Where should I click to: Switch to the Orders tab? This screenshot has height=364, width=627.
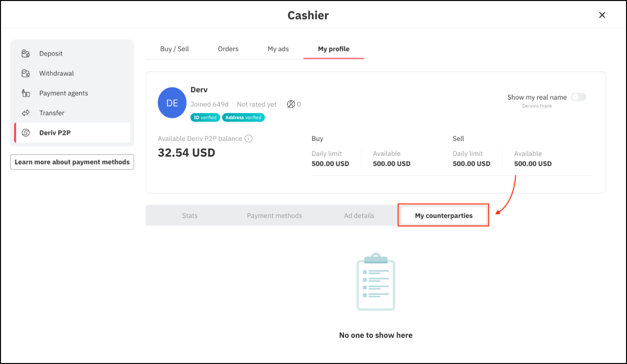[x=228, y=49]
